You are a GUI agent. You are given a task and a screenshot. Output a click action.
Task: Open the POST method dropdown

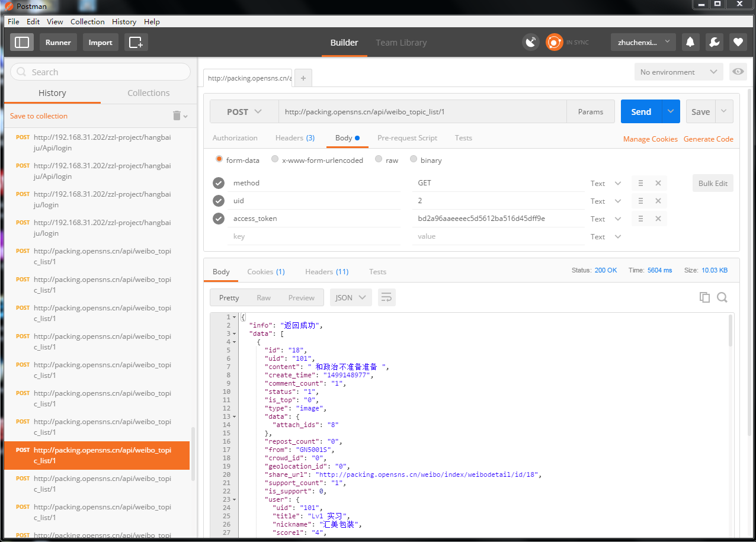[x=244, y=111]
